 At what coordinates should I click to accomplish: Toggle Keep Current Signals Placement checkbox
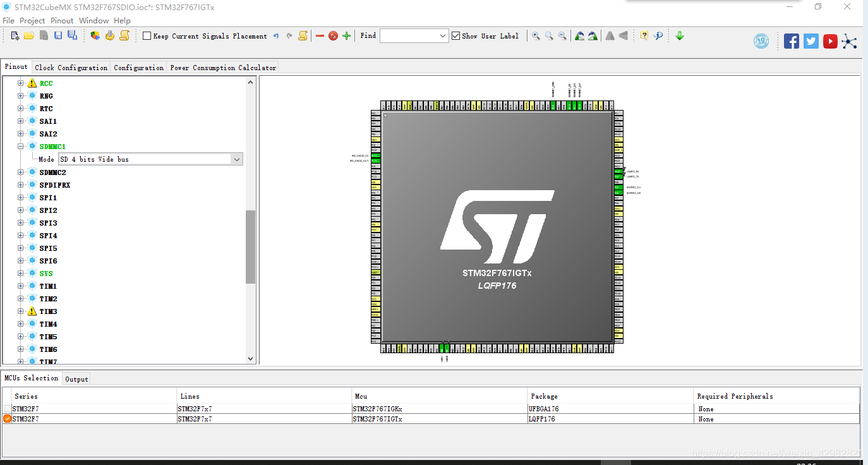147,36
